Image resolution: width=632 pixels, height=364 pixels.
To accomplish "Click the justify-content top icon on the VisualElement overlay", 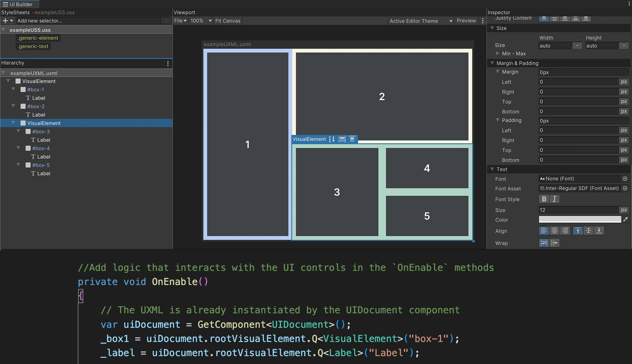I will point(352,139).
